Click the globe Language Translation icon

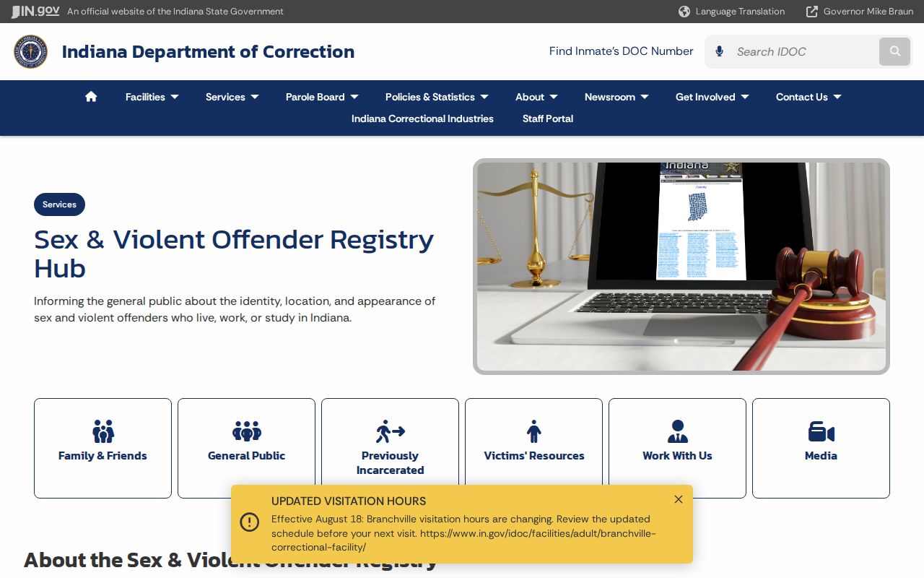[684, 12]
